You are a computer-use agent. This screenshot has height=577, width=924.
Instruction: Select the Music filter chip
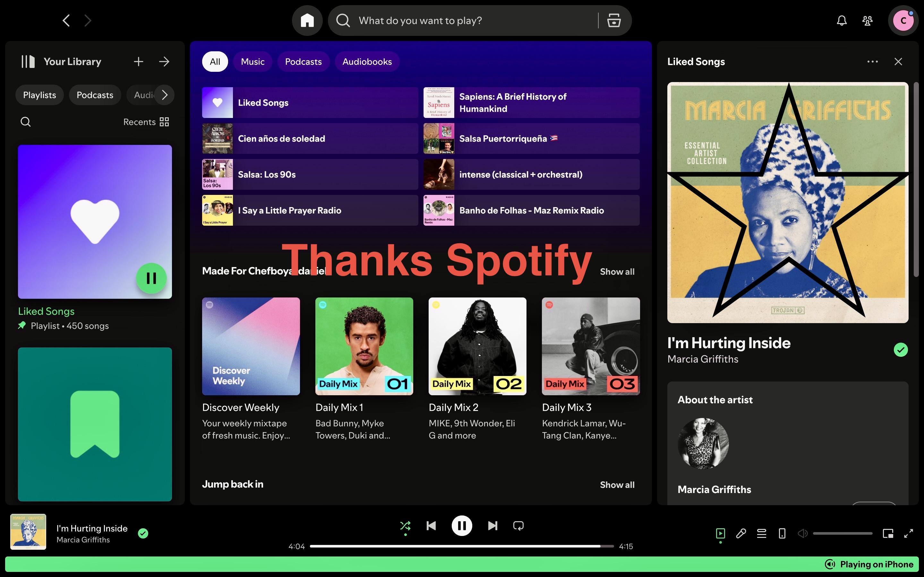(252, 62)
